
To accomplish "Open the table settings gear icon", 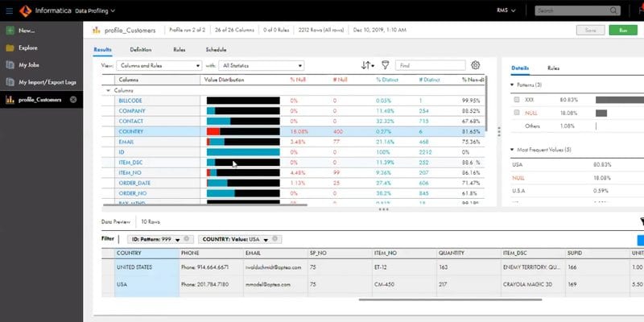I will click(476, 65).
